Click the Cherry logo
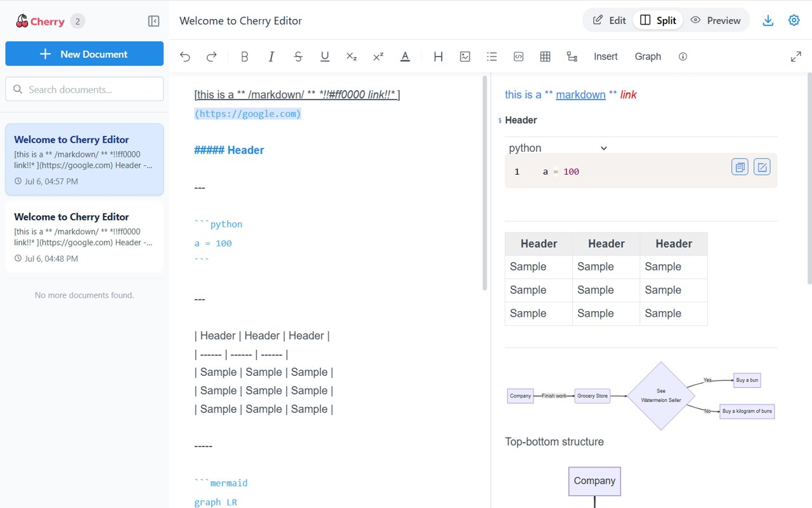812x508 pixels. pos(40,21)
